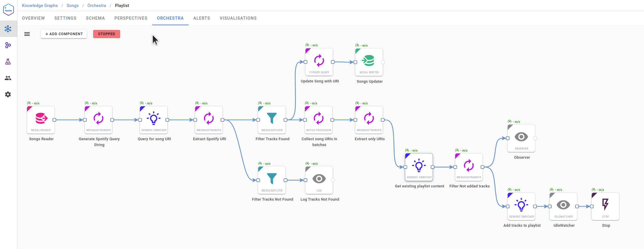Click the ADD COMPONENT button
The image size is (644, 249).
tap(64, 34)
